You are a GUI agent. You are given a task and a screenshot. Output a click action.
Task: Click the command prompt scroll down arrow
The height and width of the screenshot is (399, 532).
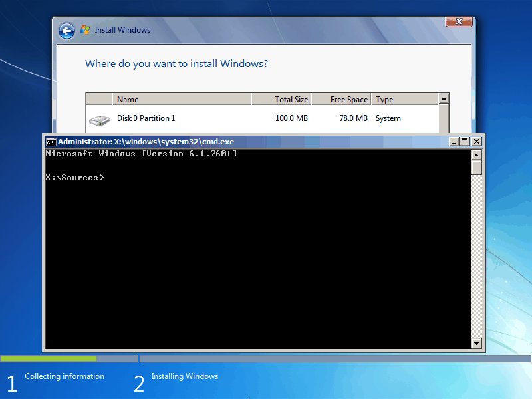coord(477,344)
